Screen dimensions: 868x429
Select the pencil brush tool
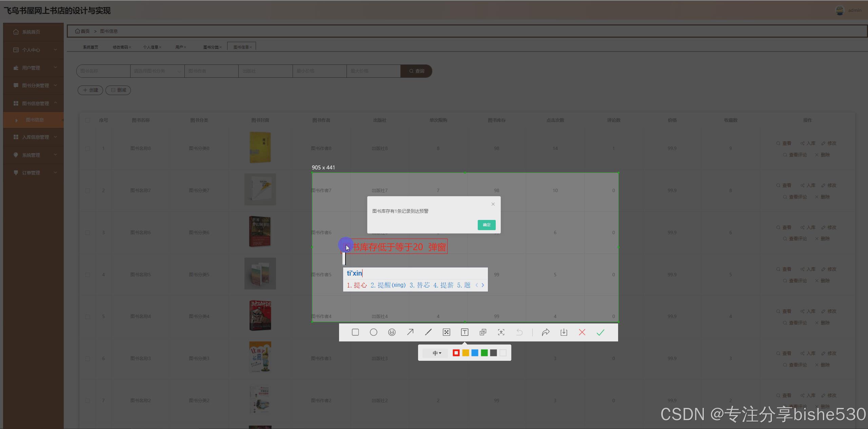click(x=428, y=332)
